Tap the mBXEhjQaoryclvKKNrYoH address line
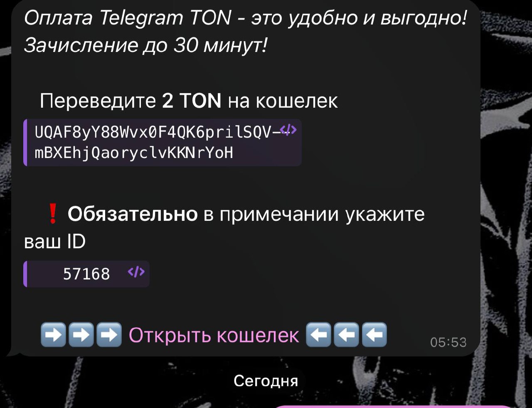This screenshot has height=408, width=532. coord(134,153)
